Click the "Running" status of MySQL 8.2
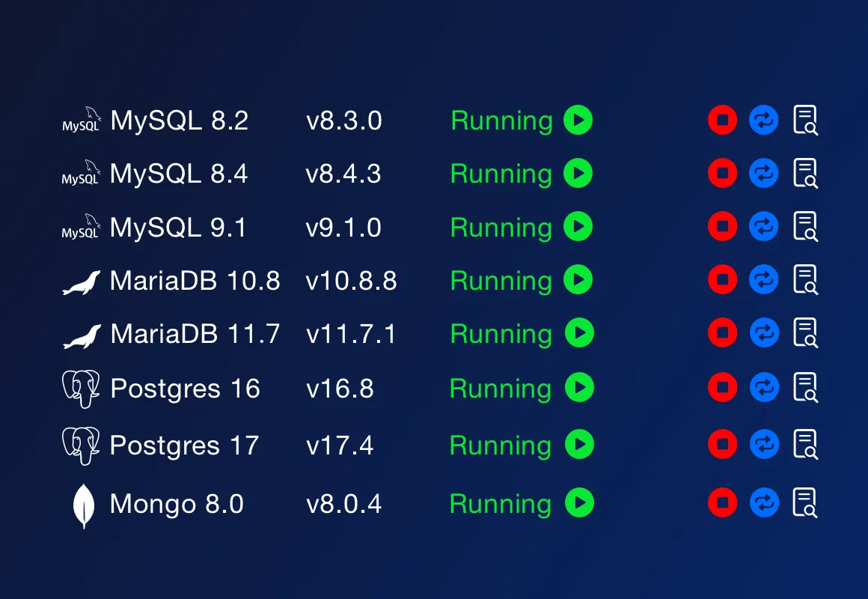868x599 pixels. coord(502,121)
